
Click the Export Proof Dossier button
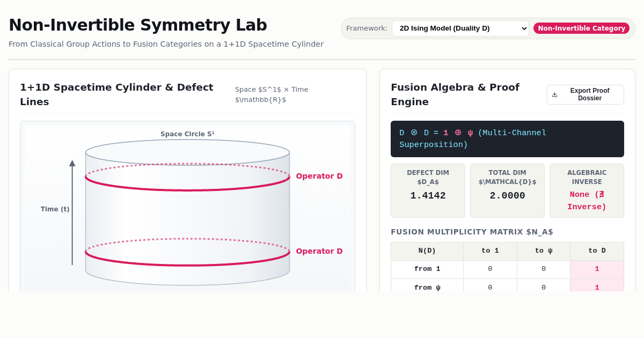[586, 94]
